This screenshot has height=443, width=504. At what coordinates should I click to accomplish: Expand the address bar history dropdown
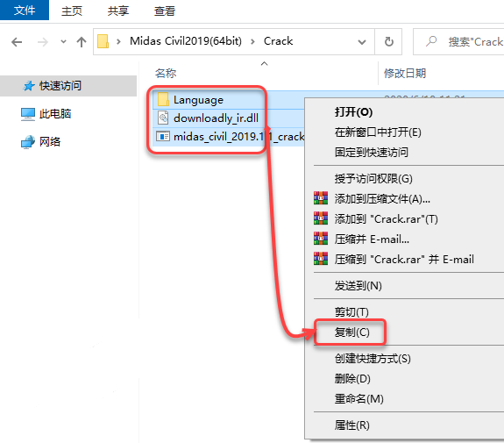(362, 42)
